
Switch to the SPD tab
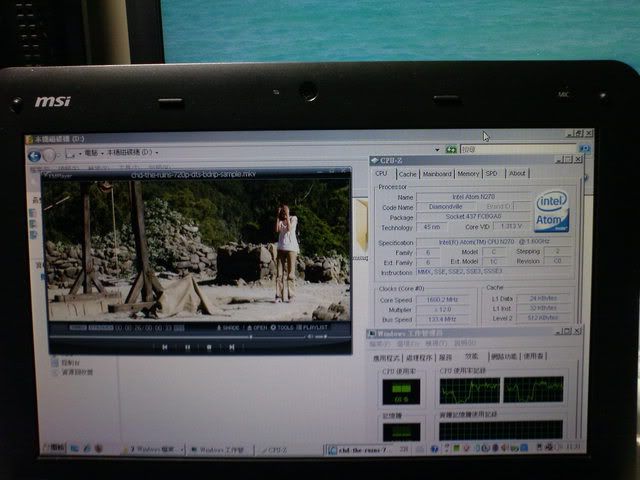point(491,173)
